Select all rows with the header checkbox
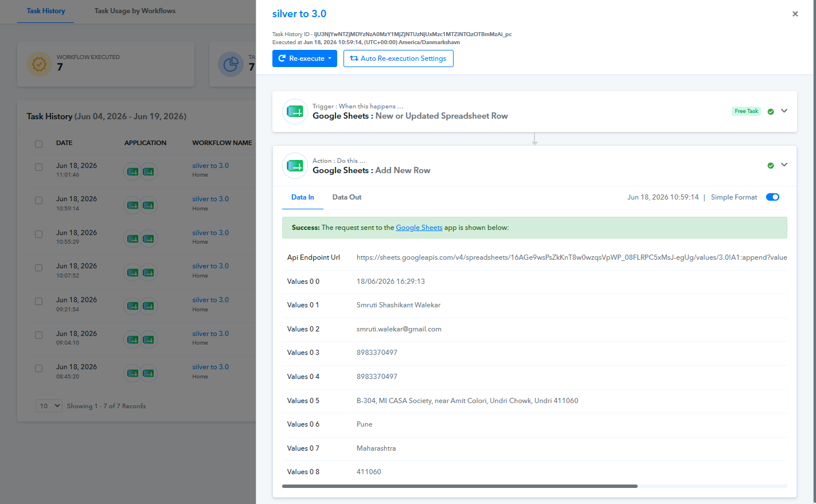The width and height of the screenshot is (816, 504). pyautogui.click(x=39, y=144)
